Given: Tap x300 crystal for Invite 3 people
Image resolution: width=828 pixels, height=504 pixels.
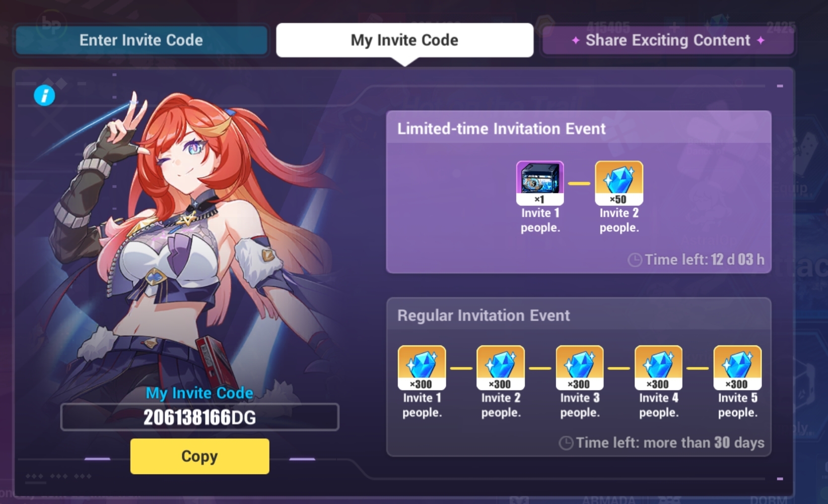Looking at the screenshot, I should point(579,368).
